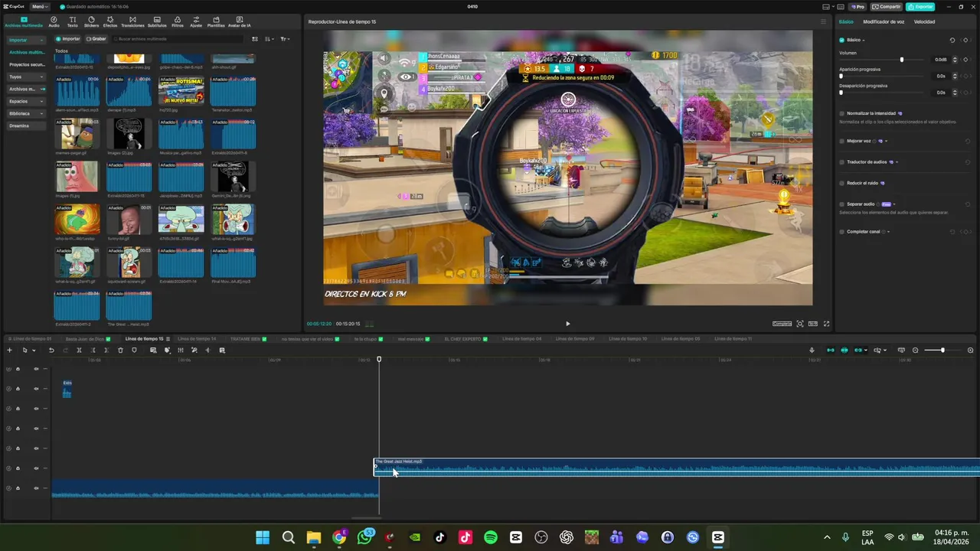
Task: Open Google Chrome from the taskbar
Action: [x=339, y=537]
